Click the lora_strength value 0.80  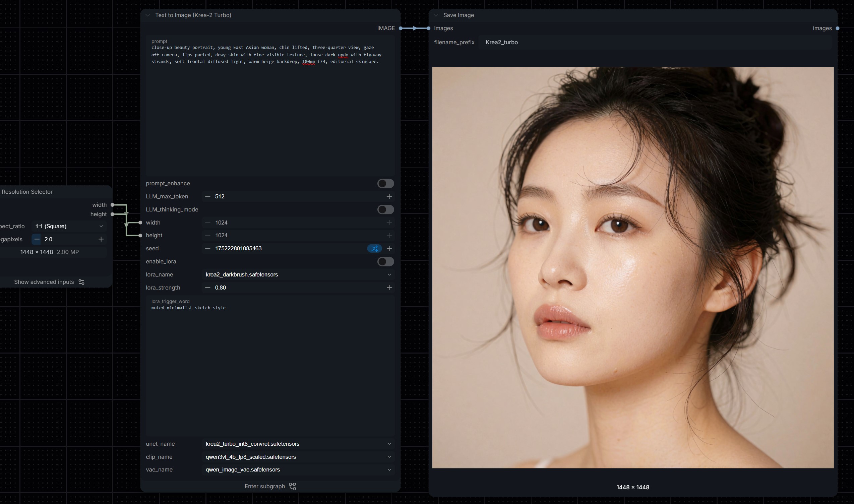click(221, 288)
